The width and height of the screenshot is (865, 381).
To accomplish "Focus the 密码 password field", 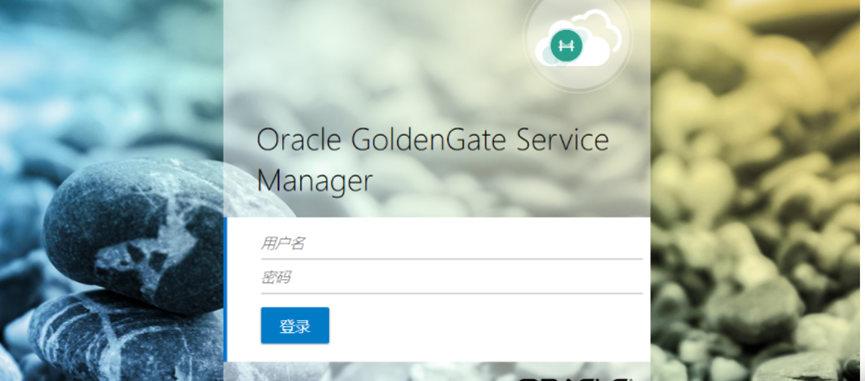I will (x=451, y=278).
